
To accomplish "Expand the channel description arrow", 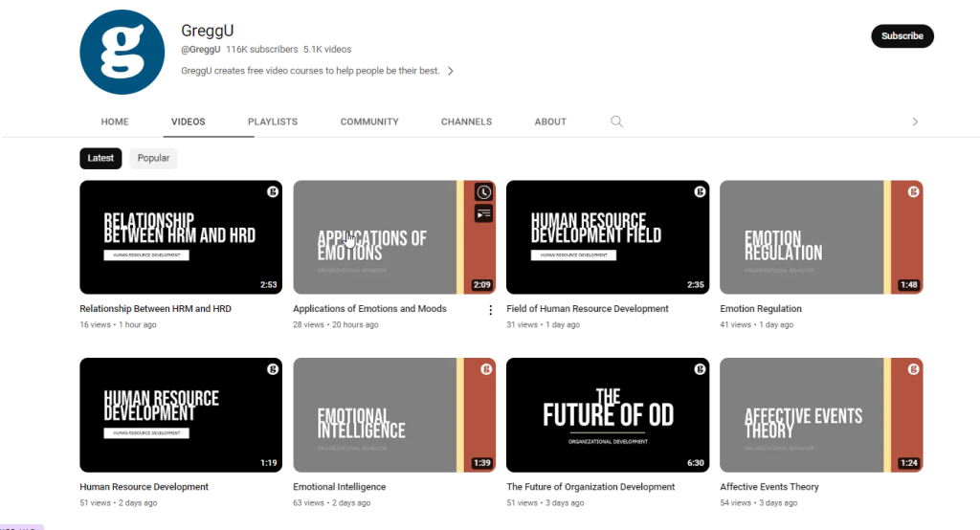I will pyautogui.click(x=451, y=71).
